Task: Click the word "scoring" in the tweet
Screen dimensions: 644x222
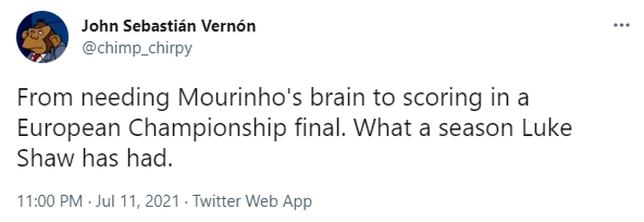Action: [442, 98]
